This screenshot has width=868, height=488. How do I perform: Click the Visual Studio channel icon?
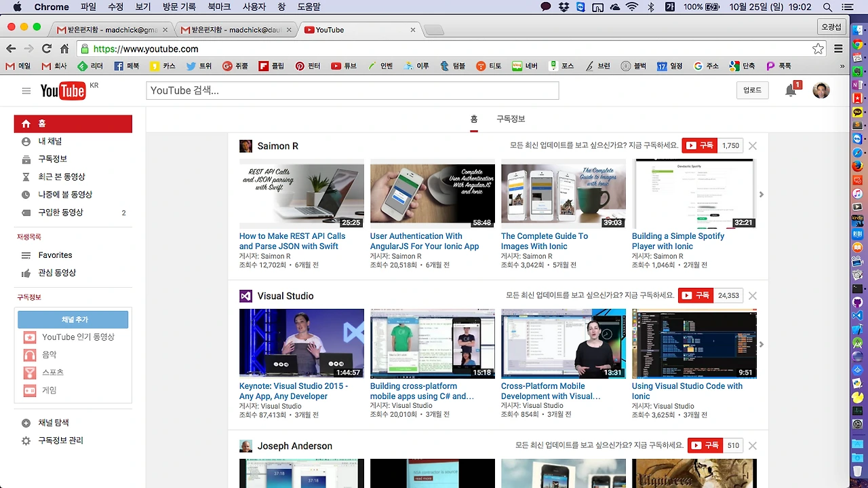click(245, 296)
